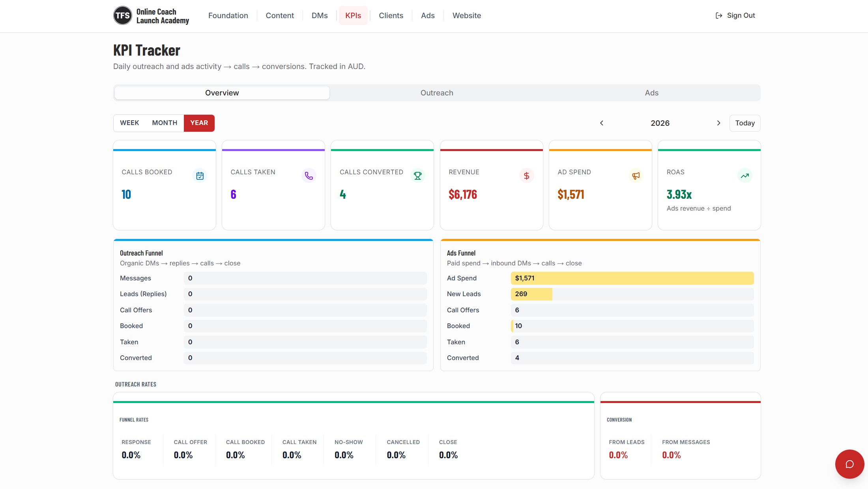Click the FROM MESSAGES conversion 0.0%
The height and width of the screenshot is (489, 868).
[672, 455]
